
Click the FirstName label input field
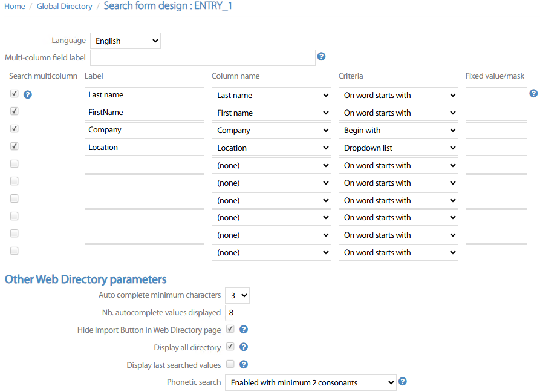[x=145, y=113]
